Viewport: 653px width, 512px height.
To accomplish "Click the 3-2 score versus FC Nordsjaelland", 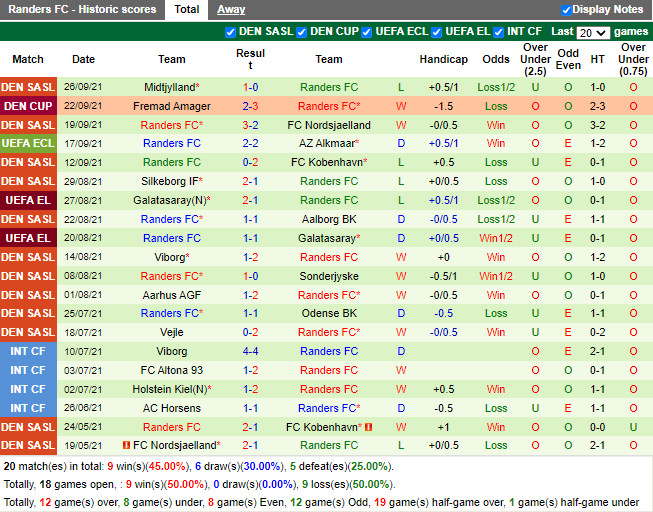I will pyautogui.click(x=250, y=125).
